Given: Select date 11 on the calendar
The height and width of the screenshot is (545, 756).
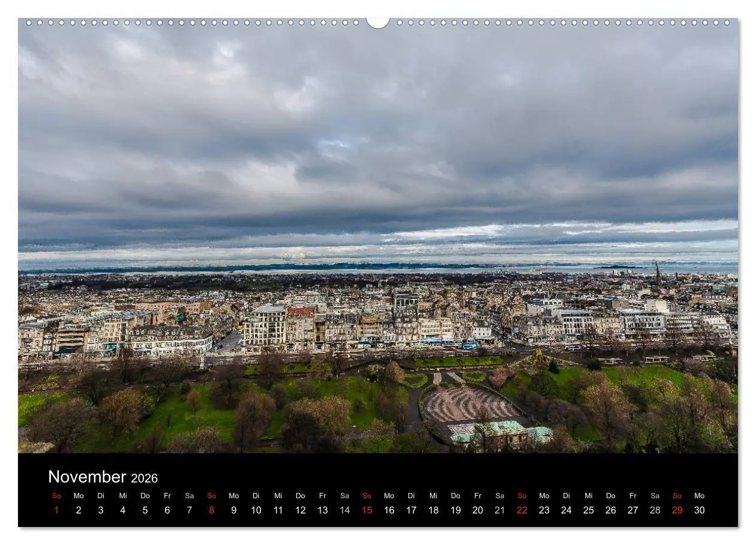Looking at the screenshot, I should tap(278, 510).
